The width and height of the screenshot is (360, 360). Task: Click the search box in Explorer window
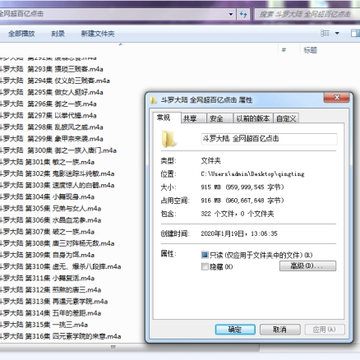307,14
